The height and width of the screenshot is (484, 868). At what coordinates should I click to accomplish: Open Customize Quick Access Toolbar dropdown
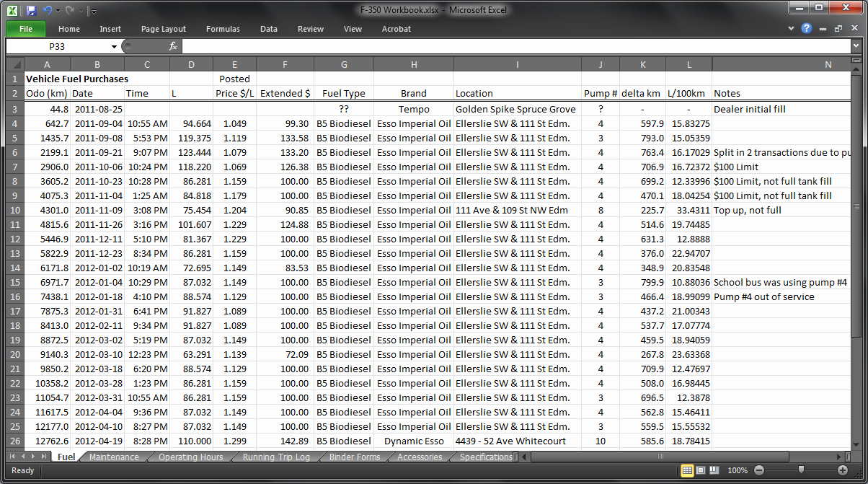pyautogui.click(x=93, y=12)
